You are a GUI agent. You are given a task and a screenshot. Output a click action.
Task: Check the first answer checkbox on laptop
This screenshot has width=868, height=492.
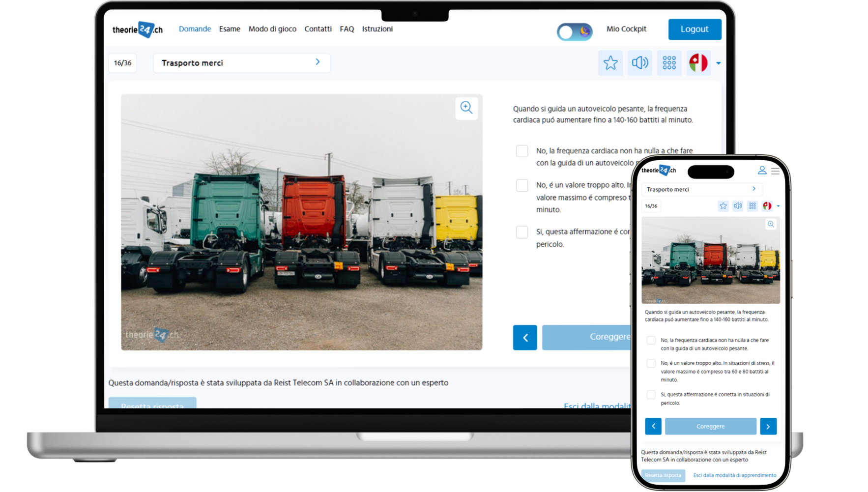coord(522,151)
